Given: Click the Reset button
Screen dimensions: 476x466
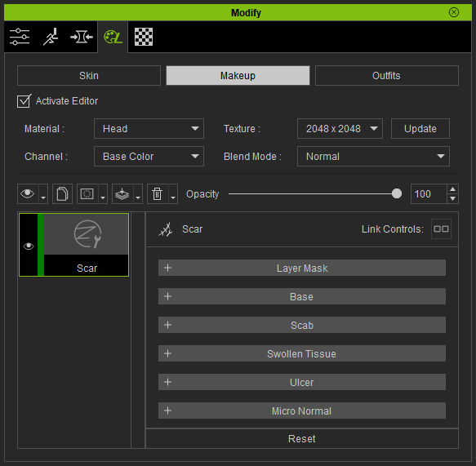Looking at the screenshot, I should [x=302, y=439].
